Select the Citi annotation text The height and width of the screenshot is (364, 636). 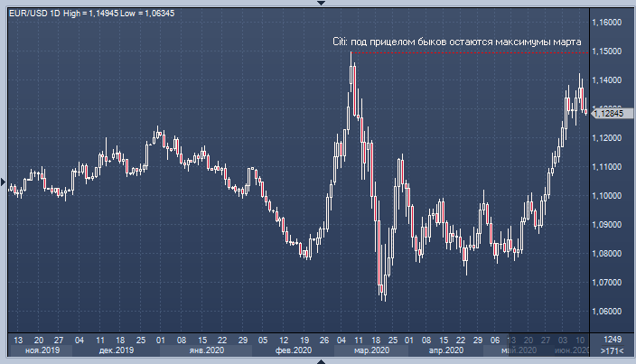click(x=457, y=42)
